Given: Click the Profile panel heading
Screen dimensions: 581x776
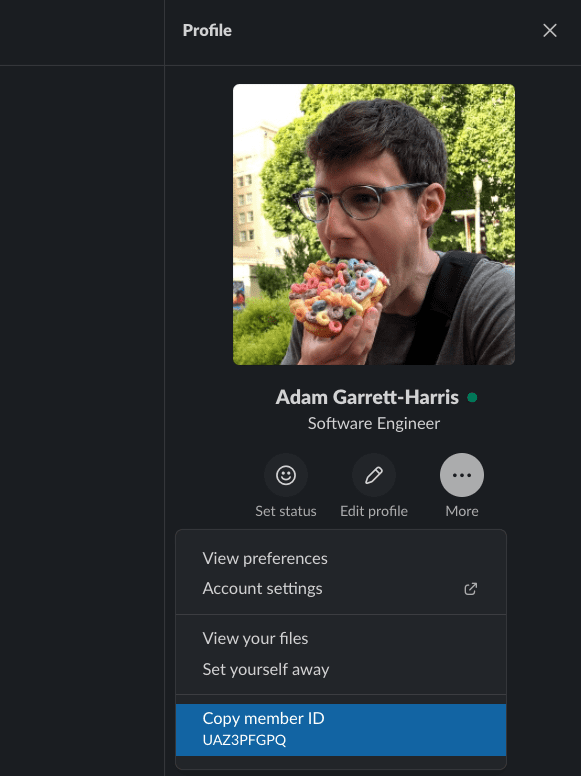Looking at the screenshot, I should 207,30.
